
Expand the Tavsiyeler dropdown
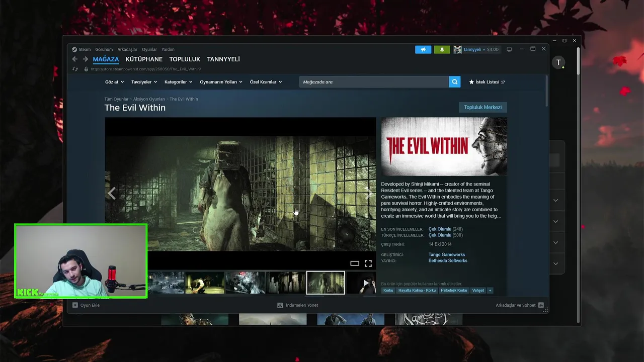point(144,82)
